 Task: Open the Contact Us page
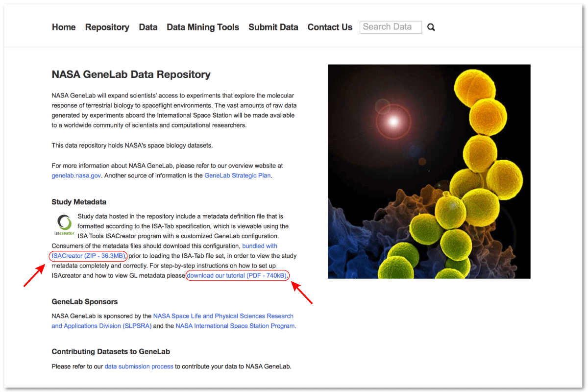click(330, 27)
